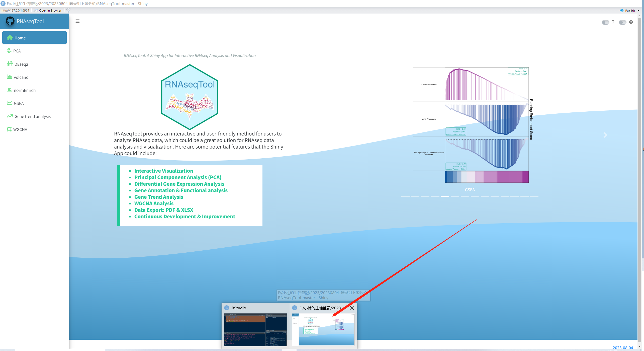644x351 pixels.
Task: Toggle the switch next to question mark
Action: tap(605, 22)
